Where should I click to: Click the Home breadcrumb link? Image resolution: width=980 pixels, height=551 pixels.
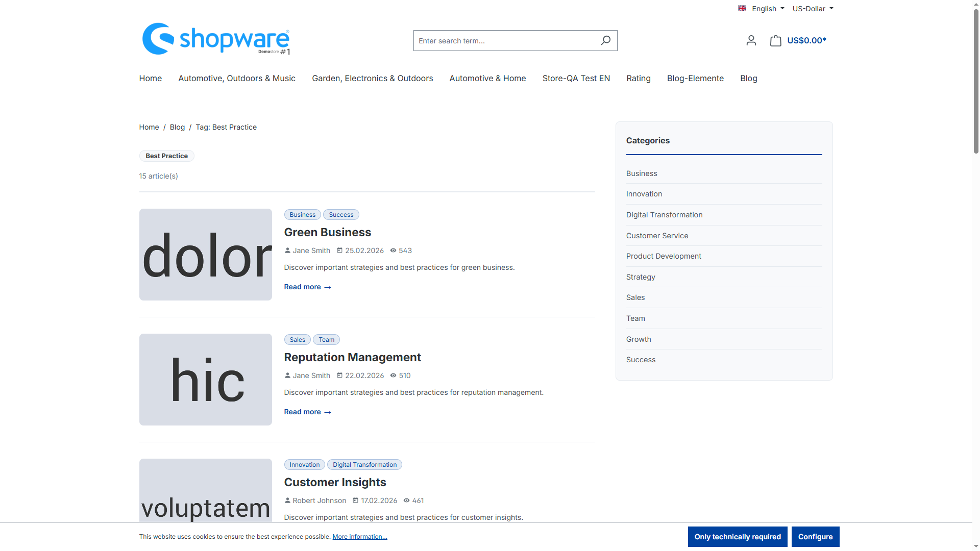pyautogui.click(x=149, y=127)
